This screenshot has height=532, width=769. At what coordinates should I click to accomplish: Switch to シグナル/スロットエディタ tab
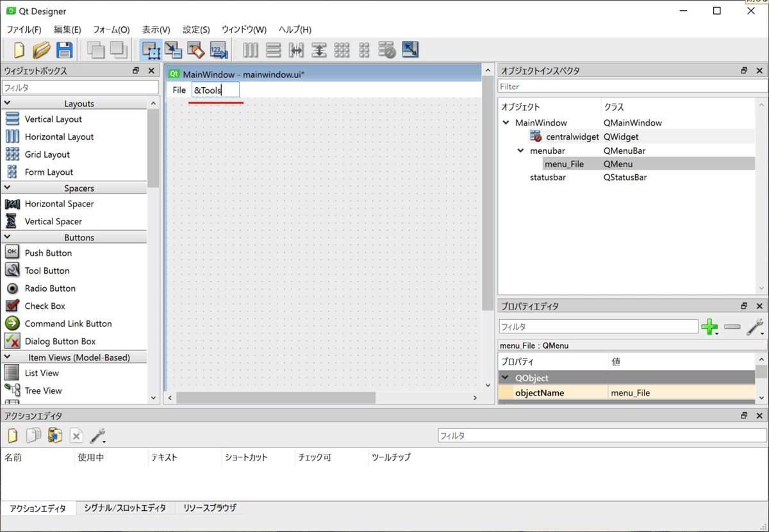125,508
